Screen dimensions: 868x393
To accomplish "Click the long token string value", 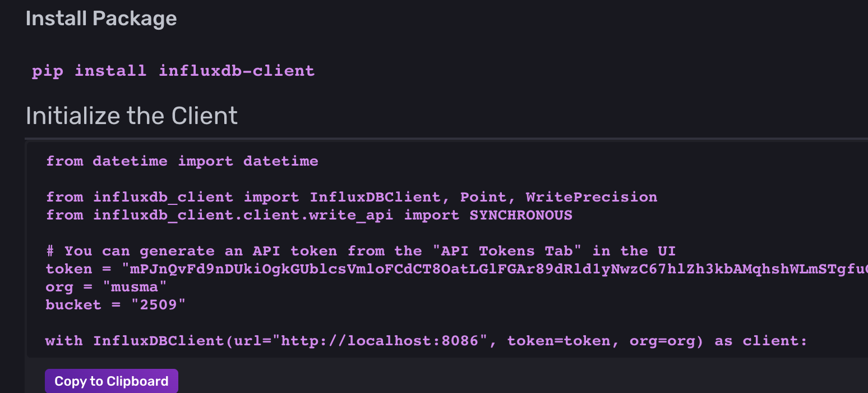I will (x=495, y=269).
